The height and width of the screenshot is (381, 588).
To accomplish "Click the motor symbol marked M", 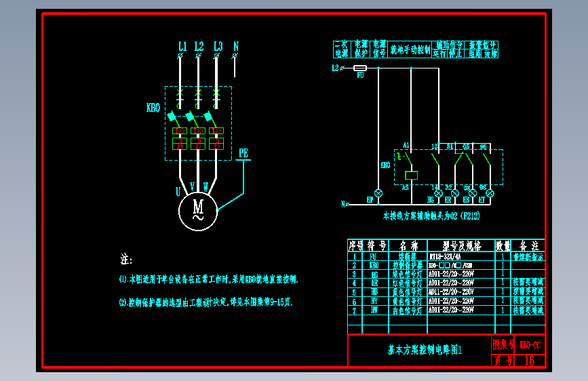I will coord(198,211).
